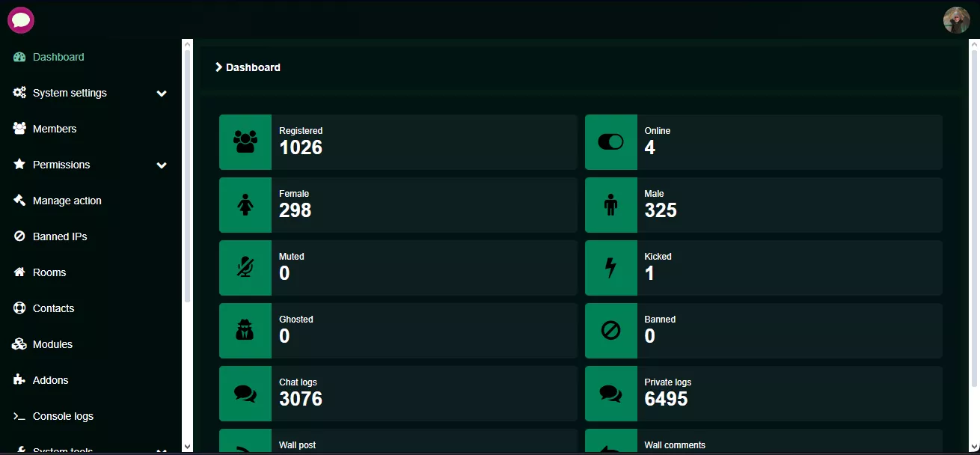
Task: Click the Online toggle switch icon
Action: point(610,142)
